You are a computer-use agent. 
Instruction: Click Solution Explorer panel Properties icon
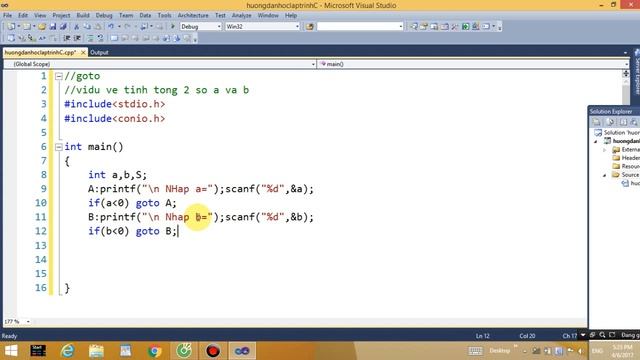[596, 122]
